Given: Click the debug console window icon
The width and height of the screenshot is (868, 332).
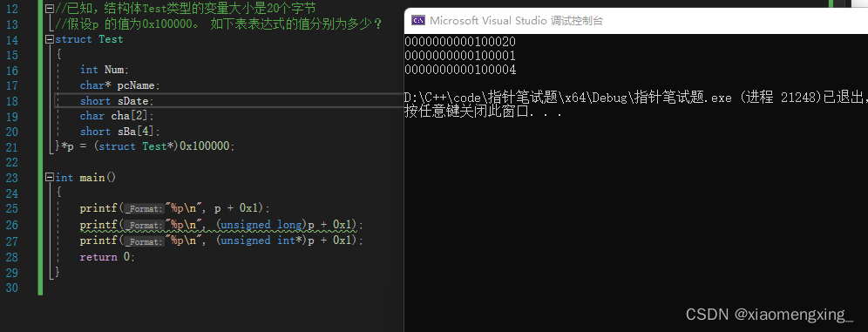Looking at the screenshot, I should point(418,21).
